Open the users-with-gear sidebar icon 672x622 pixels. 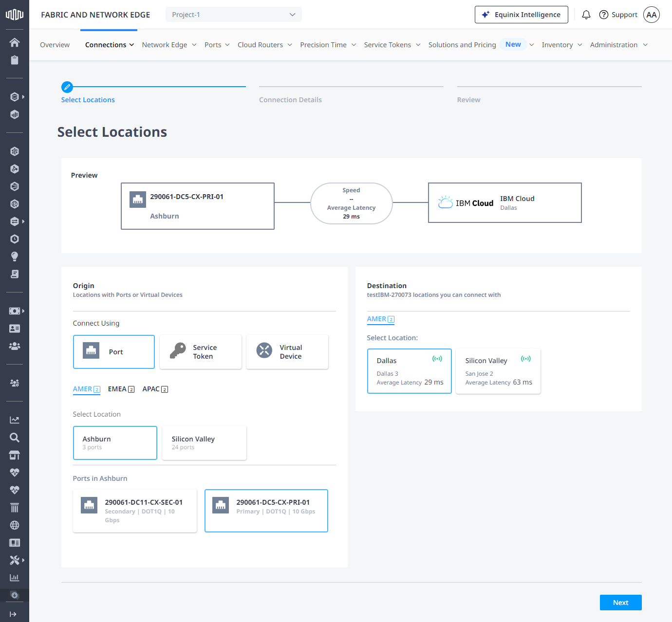[x=15, y=383]
